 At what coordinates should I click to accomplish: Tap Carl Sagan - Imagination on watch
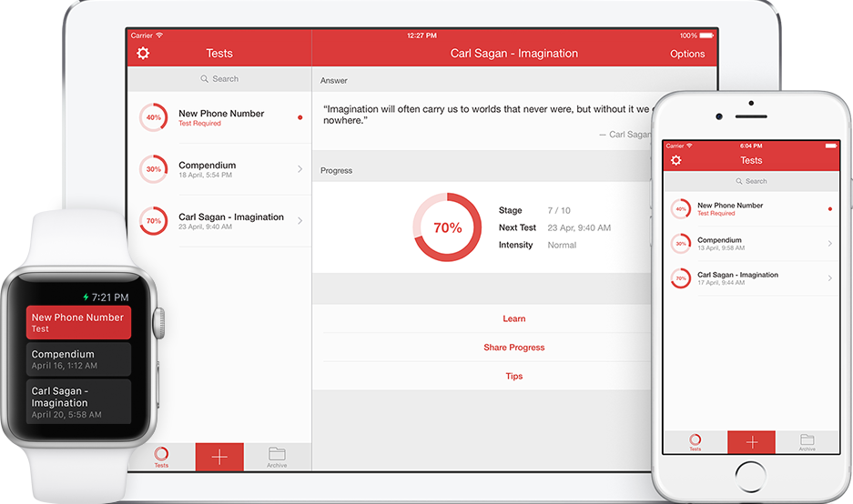pyautogui.click(x=78, y=401)
